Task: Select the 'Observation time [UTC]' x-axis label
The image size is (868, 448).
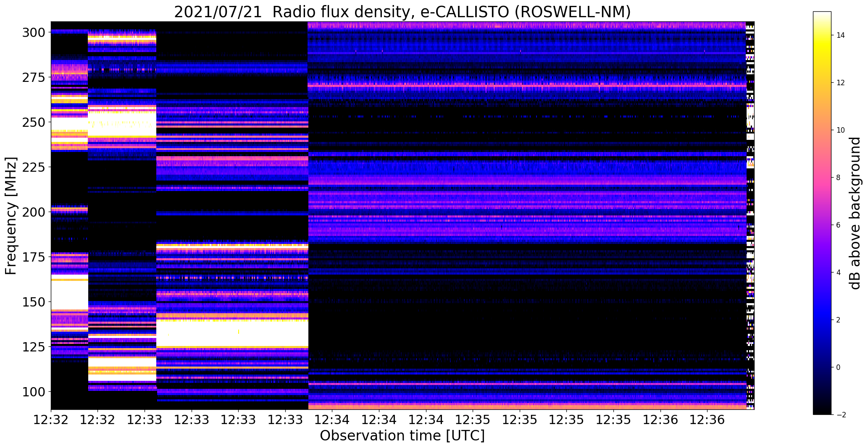Action: pos(402,436)
